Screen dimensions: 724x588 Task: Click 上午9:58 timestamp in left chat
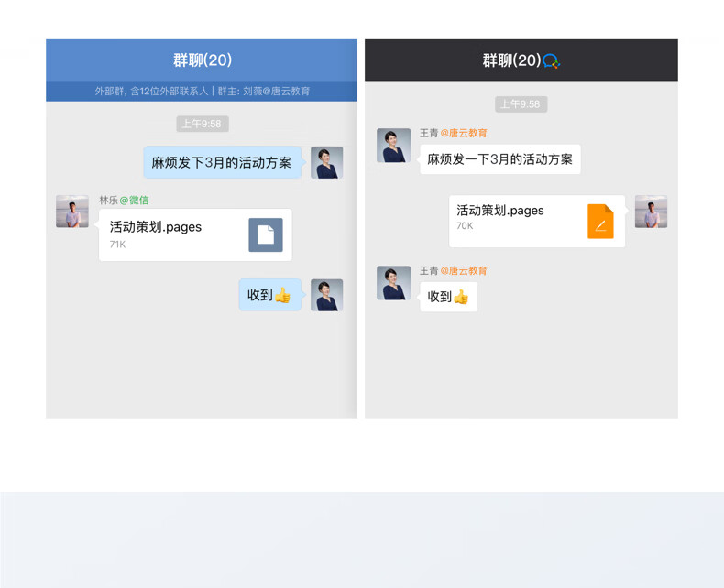pyautogui.click(x=203, y=124)
